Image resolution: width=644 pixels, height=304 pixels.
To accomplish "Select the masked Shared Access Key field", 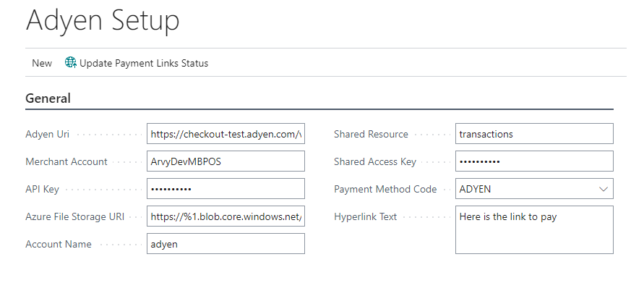I will [x=533, y=161].
